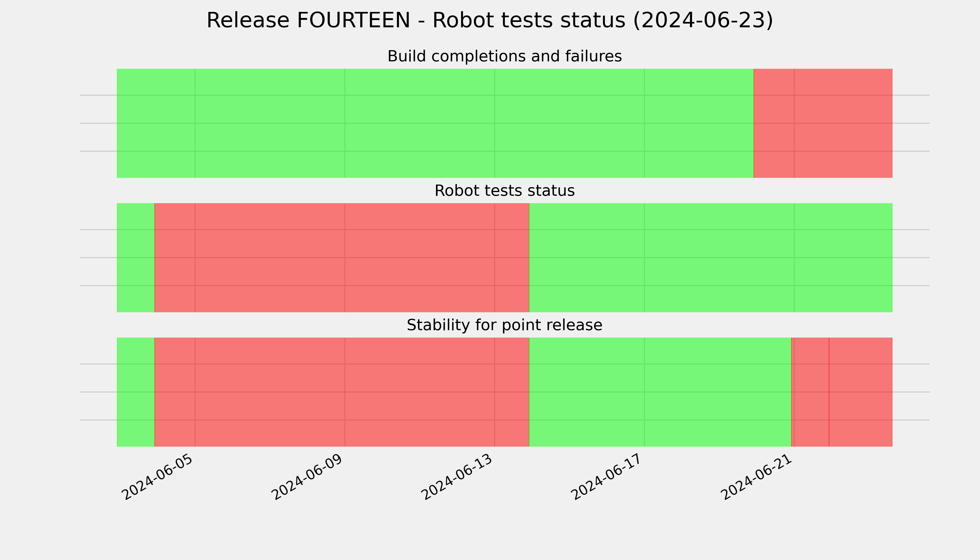Click the large red region in Stability chart
This screenshot has height=560, width=980.
pyautogui.click(x=342, y=392)
